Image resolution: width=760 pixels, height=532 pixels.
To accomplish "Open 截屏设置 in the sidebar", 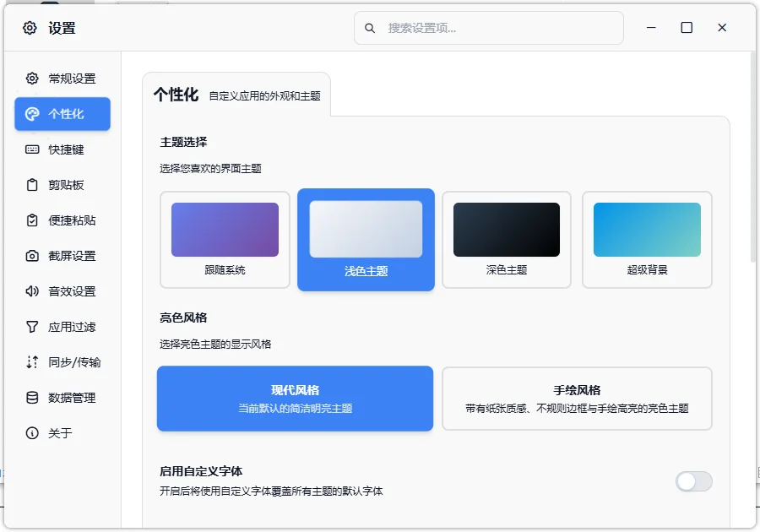I will click(x=62, y=256).
